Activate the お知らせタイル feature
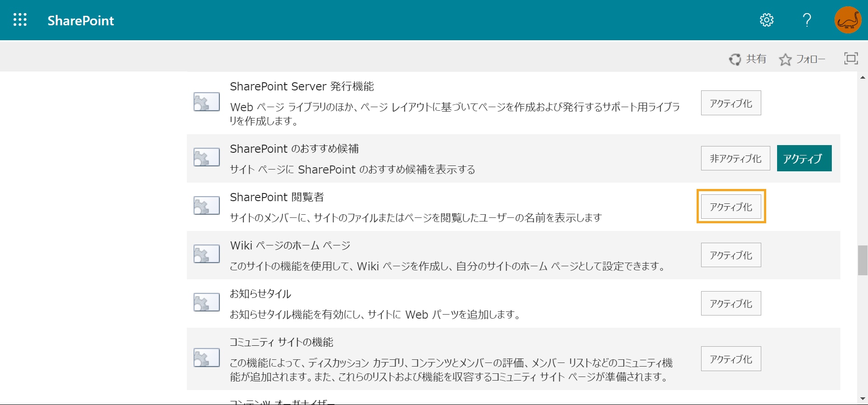Viewport: 868px width, 405px height. pos(731,303)
